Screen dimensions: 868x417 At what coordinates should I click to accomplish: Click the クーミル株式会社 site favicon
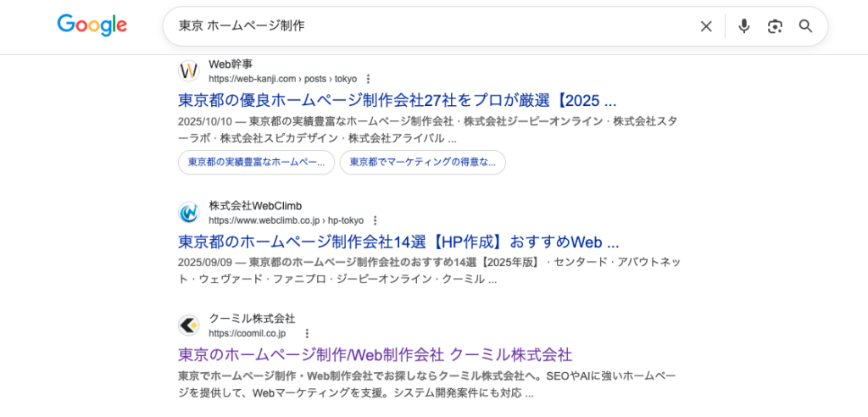click(188, 325)
